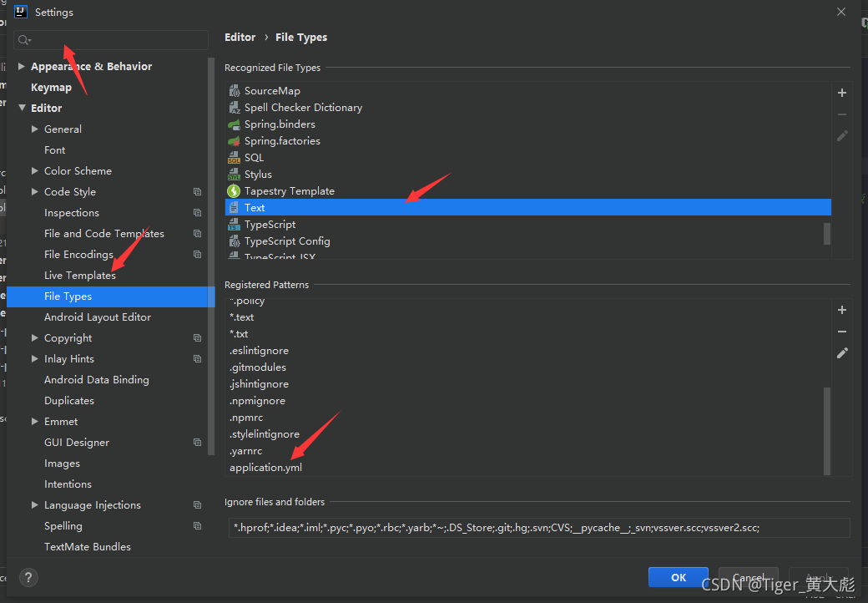Screen dimensions: 868x603
Task: Click the Spring.factories leaf icon
Action: coord(235,140)
